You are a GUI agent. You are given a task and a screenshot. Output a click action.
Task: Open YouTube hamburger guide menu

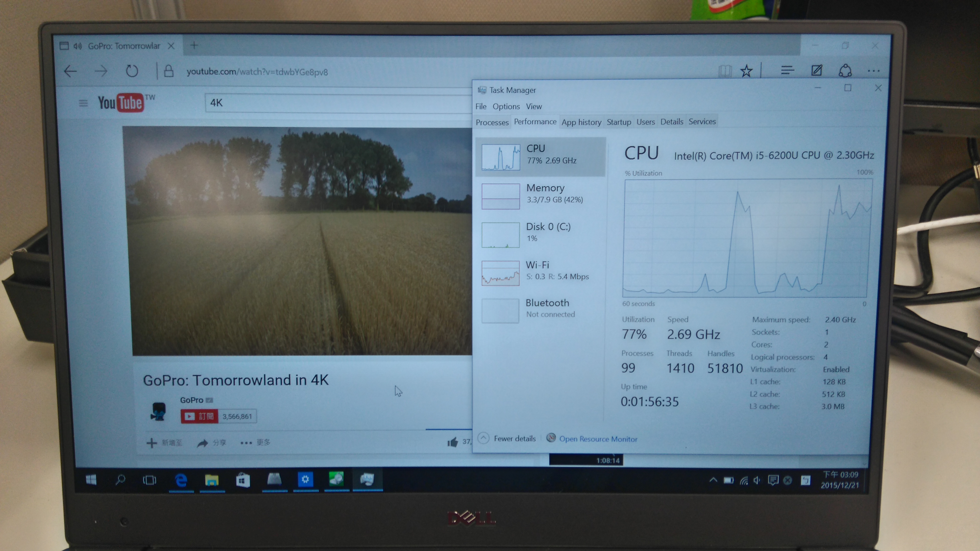(83, 103)
